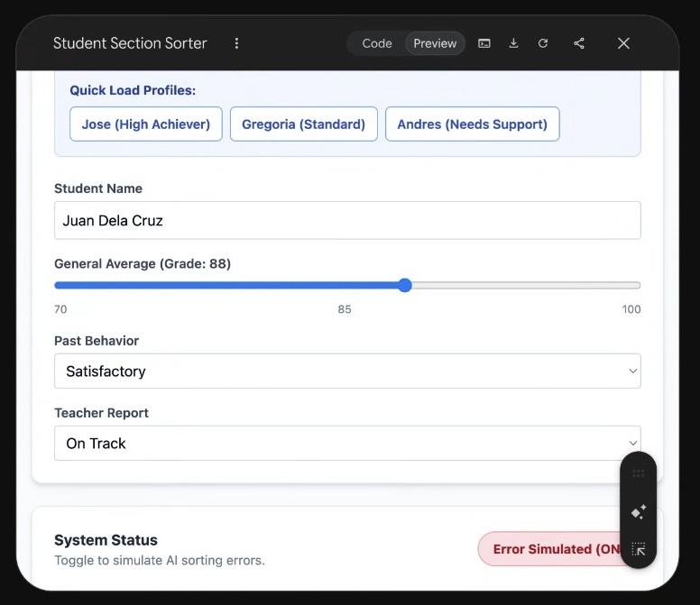Load the Jose (High Achiever) profile
The width and height of the screenshot is (700, 605).
tap(146, 124)
